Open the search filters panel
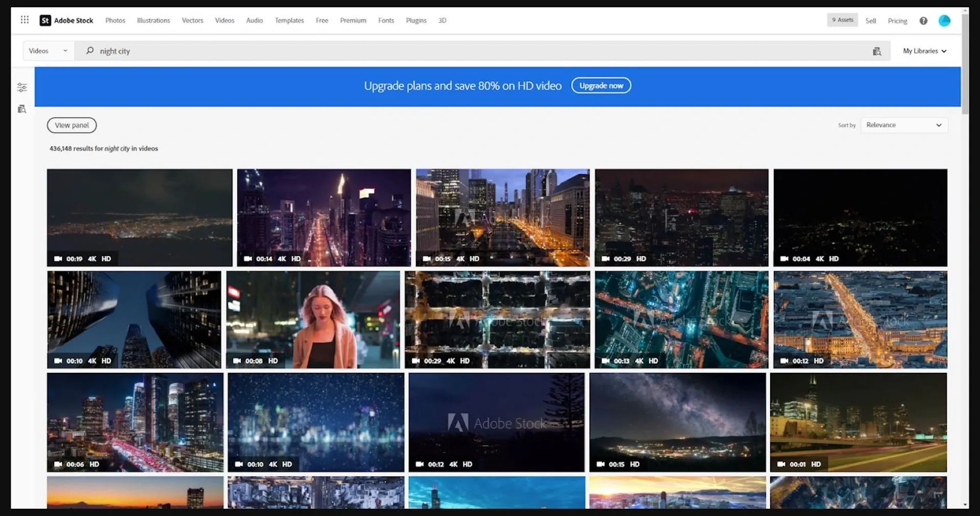980x516 pixels. click(22, 87)
